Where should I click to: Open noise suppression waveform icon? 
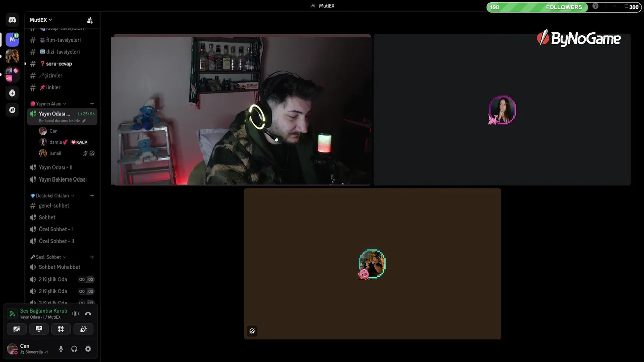tap(75, 314)
